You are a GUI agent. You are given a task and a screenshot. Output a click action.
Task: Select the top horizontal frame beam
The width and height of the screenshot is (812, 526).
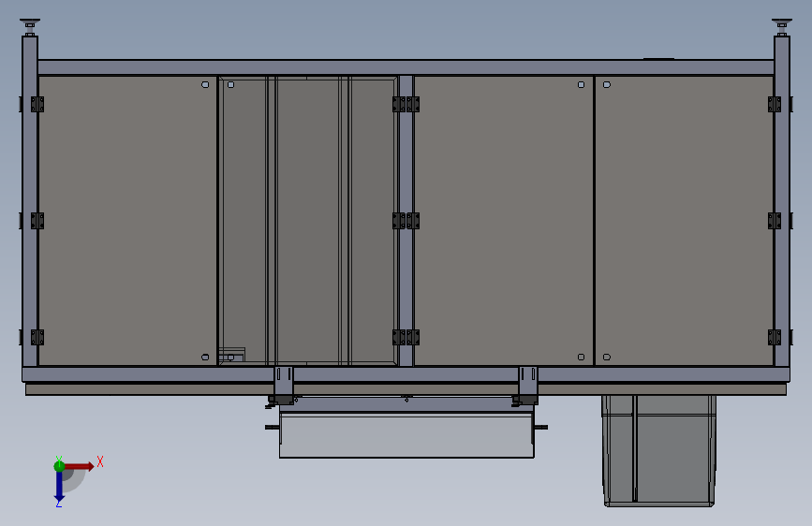point(406,67)
